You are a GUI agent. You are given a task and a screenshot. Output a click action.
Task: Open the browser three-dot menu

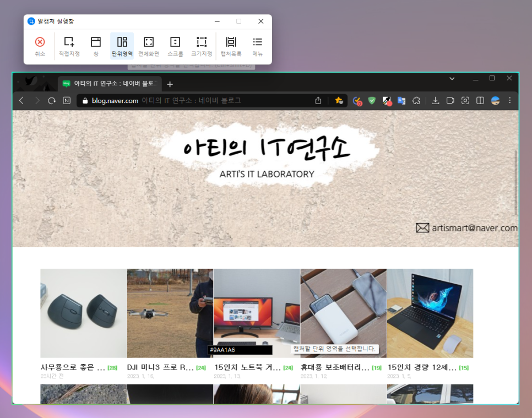(x=509, y=100)
